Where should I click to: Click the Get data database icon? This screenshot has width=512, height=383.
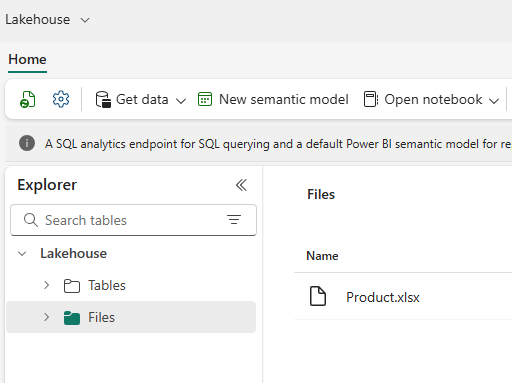(x=103, y=99)
